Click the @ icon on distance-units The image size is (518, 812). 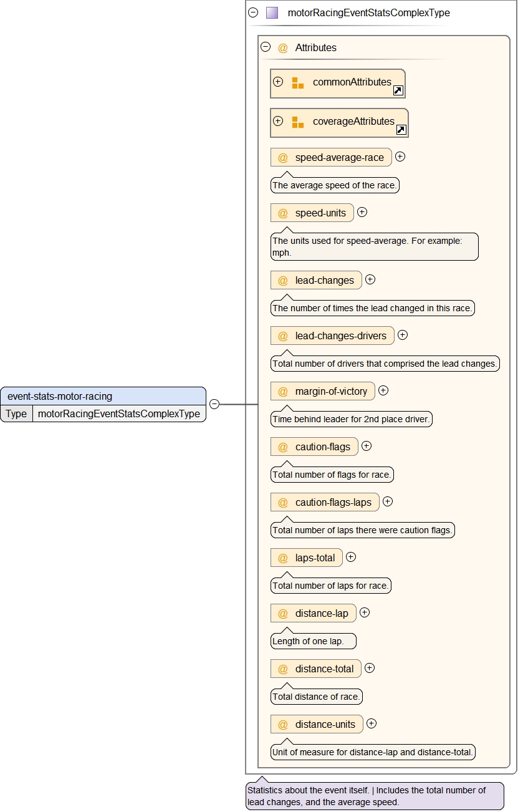(283, 725)
